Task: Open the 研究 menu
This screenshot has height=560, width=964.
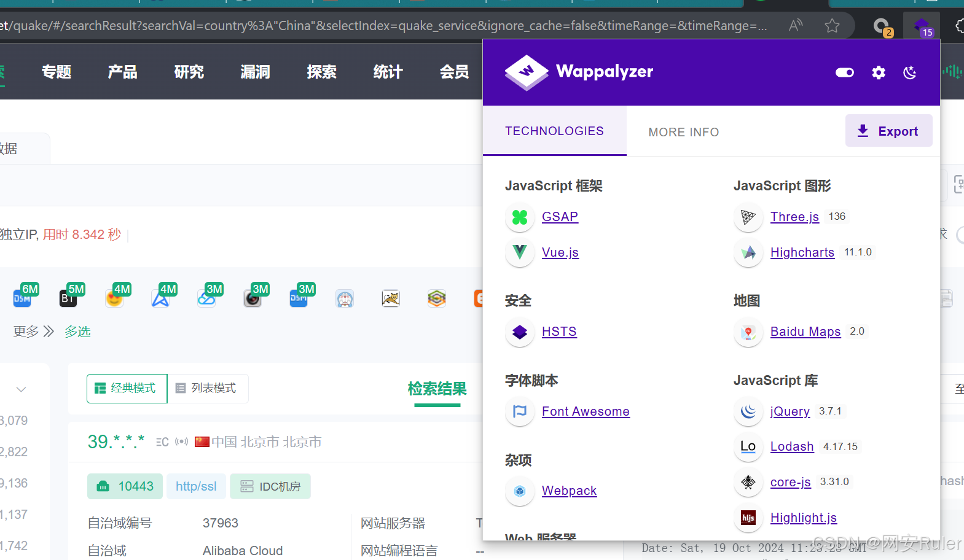Action: [189, 72]
